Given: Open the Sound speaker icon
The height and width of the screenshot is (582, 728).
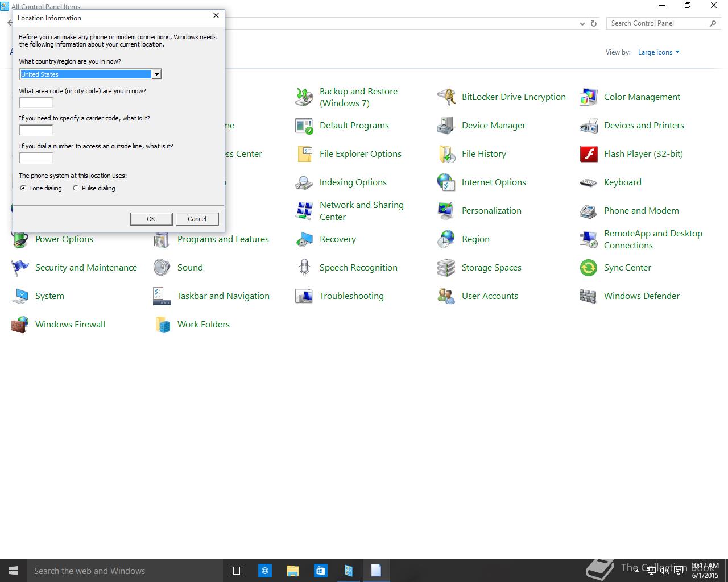Looking at the screenshot, I should (x=162, y=268).
